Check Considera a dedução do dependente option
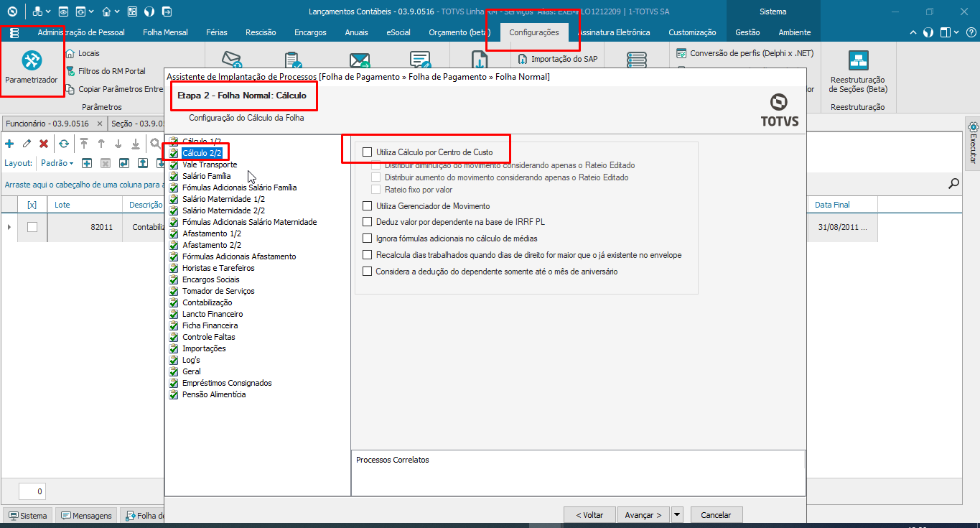 [368, 272]
